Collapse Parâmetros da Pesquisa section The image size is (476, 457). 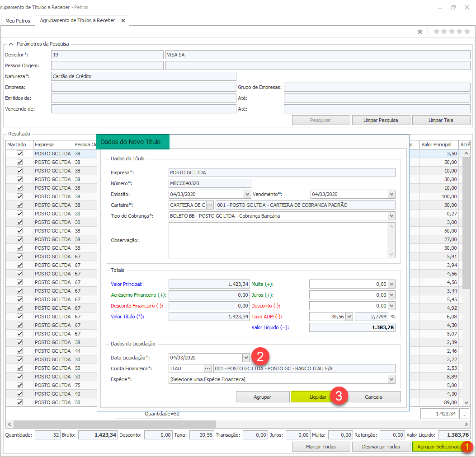(x=11, y=44)
